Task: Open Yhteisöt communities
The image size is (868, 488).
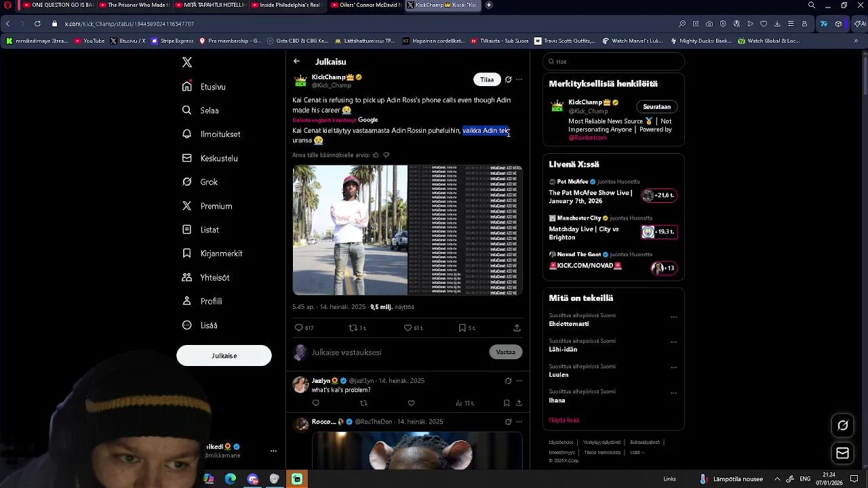Action: click(x=206, y=277)
